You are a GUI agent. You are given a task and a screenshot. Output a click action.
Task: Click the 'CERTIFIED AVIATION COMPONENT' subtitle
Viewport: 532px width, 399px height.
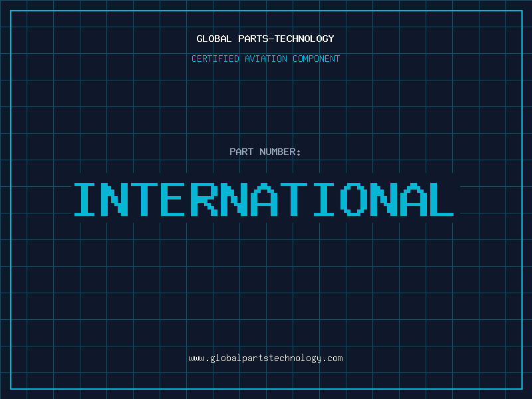pyautogui.click(x=265, y=59)
